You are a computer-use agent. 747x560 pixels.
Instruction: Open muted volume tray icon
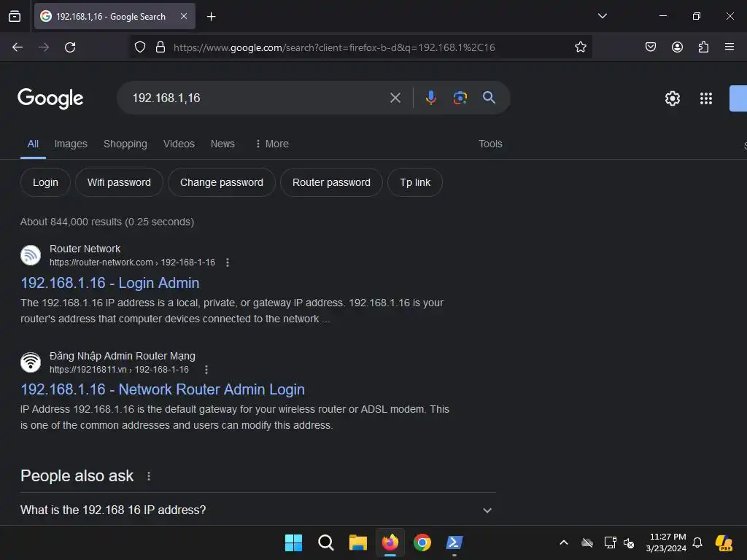629,542
